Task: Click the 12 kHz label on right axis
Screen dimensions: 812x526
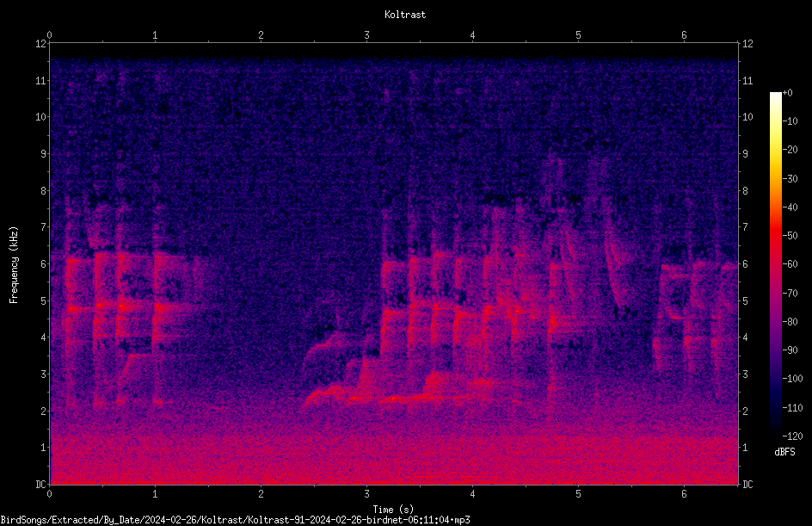Action: click(x=747, y=44)
